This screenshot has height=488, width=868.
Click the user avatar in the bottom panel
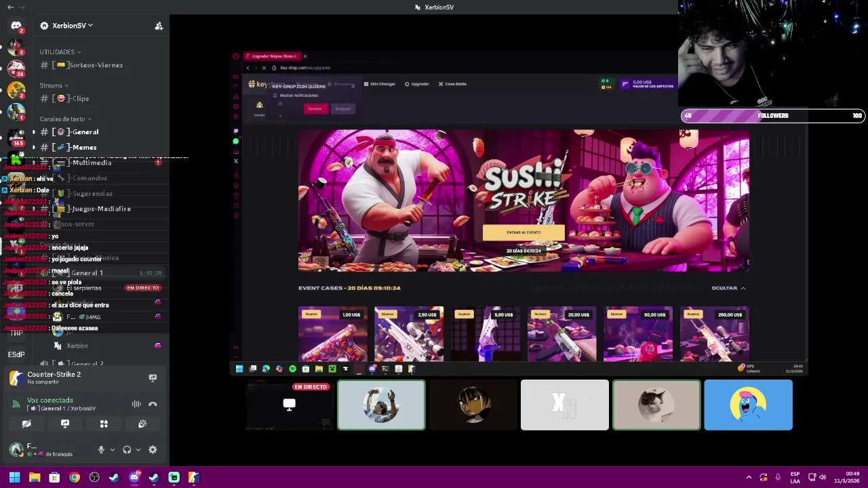tap(16, 449)
